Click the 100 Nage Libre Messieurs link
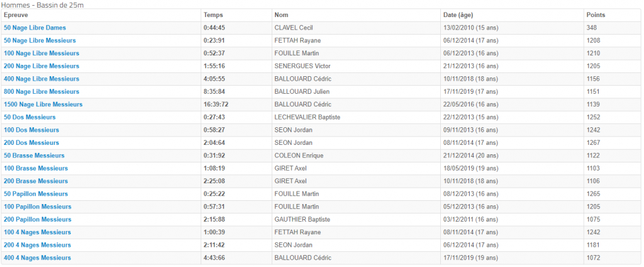Screen dimensions: 644x267 pyautogui.click(x=42, y=54)
